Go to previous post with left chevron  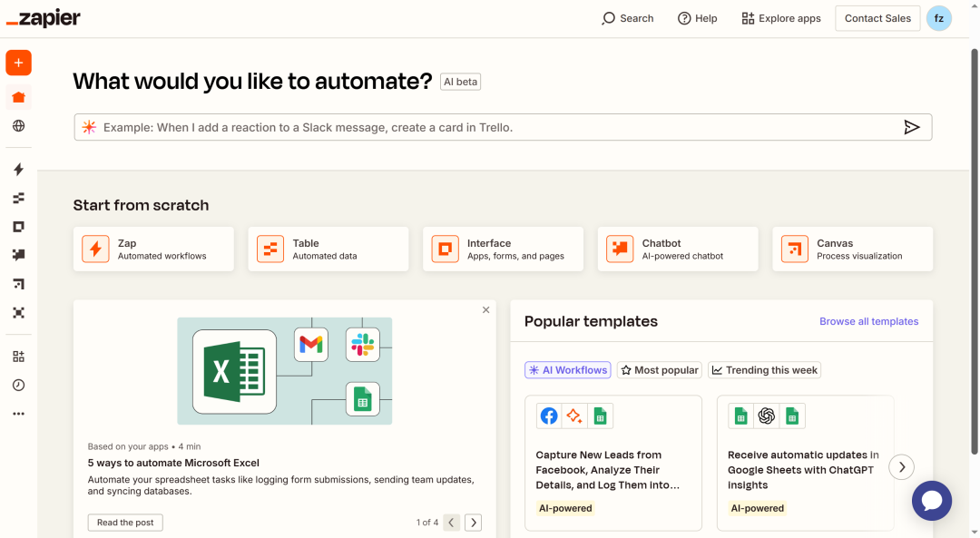[x=451, y=523]
